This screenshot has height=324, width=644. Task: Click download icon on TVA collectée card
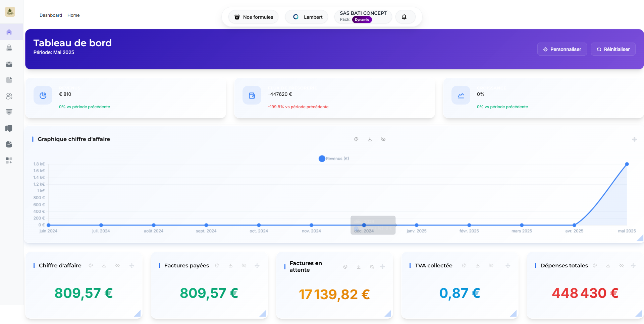click(x=477, y=266)
